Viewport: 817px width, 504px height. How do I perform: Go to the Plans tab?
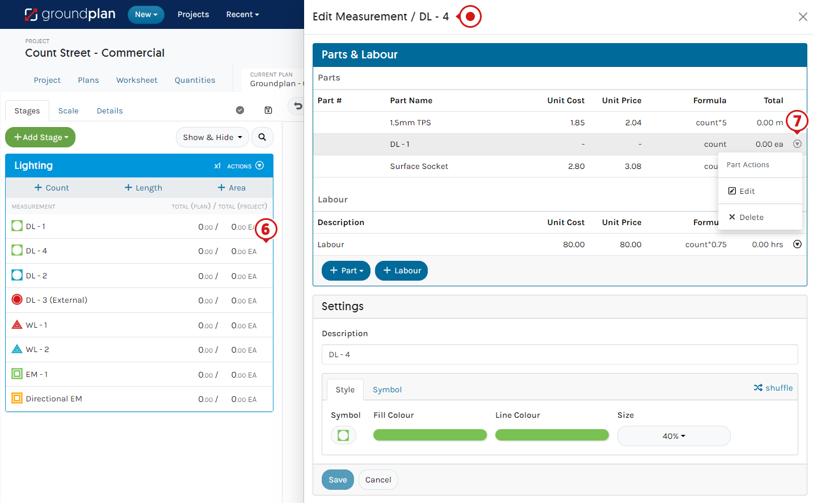pos(89,80)
